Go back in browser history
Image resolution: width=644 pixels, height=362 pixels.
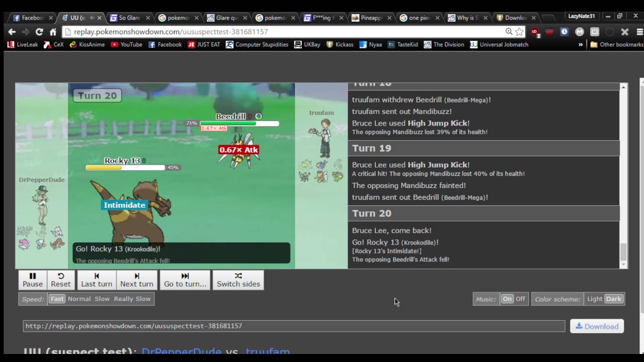(12, 32)
